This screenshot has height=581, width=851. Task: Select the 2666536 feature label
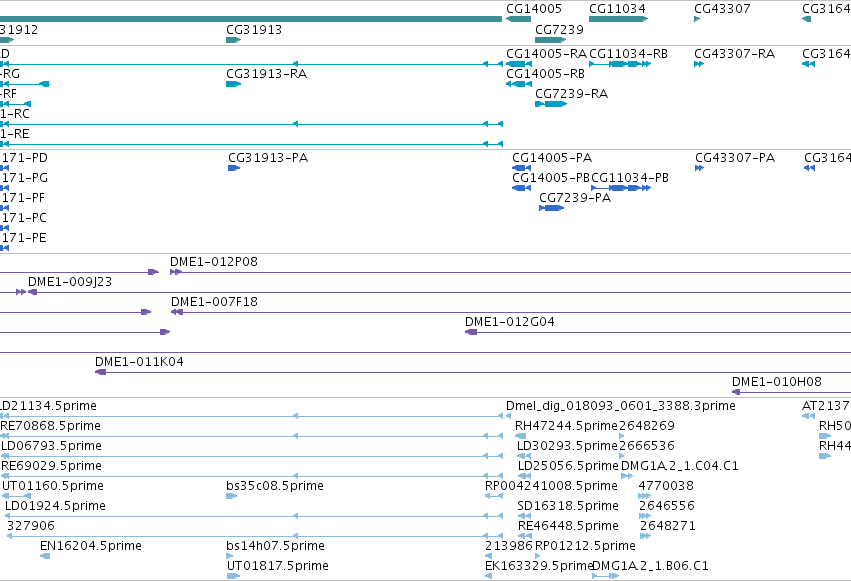[x=646, y=446]
